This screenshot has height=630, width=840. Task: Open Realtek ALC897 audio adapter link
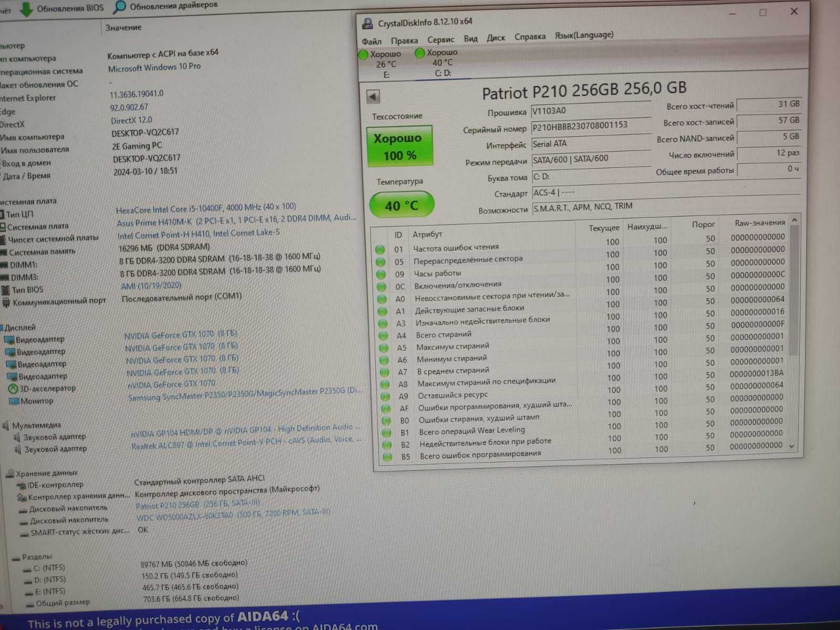[x=246, y=443]
